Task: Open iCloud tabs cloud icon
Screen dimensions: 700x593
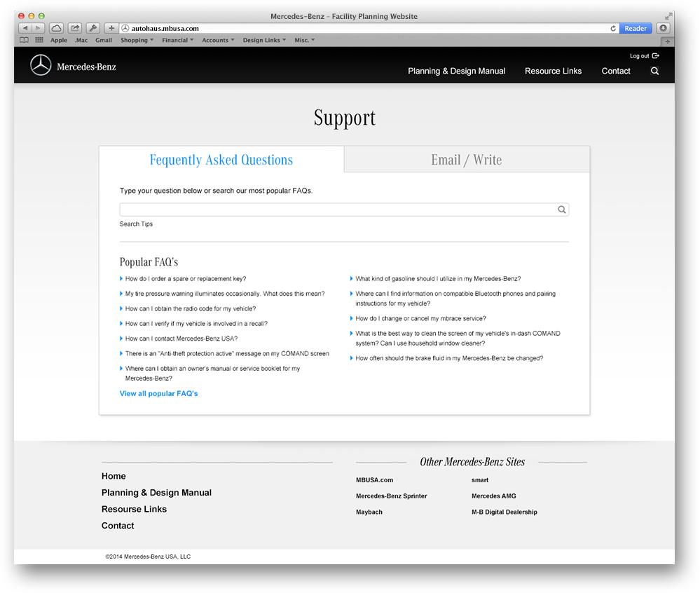Action: point(56,28)
